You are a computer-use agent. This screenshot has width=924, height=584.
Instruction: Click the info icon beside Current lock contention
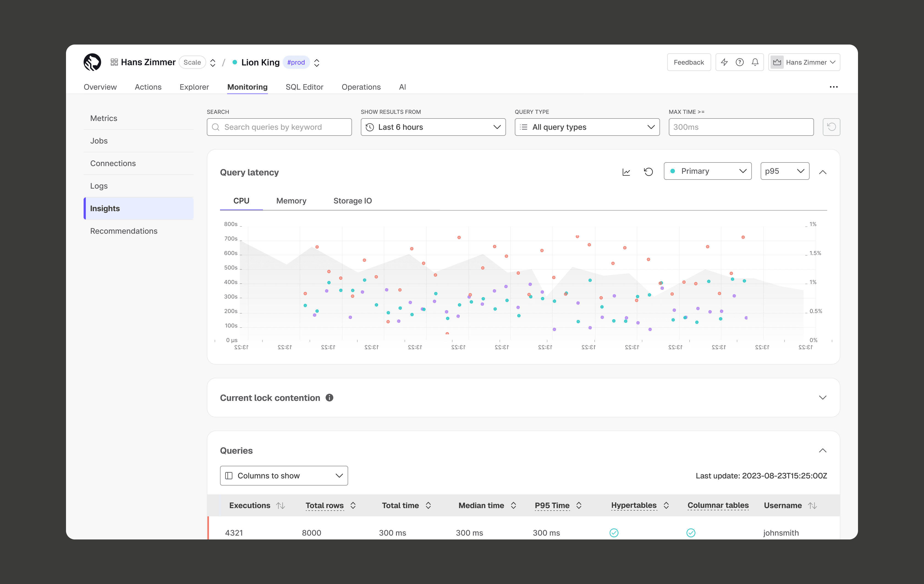(x=329, y=398)
